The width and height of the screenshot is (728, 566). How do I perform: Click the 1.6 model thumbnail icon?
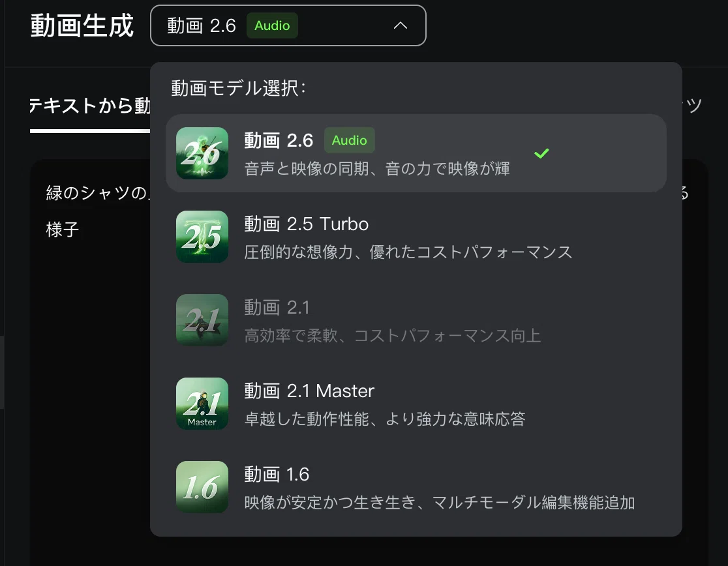pos(202,487)
